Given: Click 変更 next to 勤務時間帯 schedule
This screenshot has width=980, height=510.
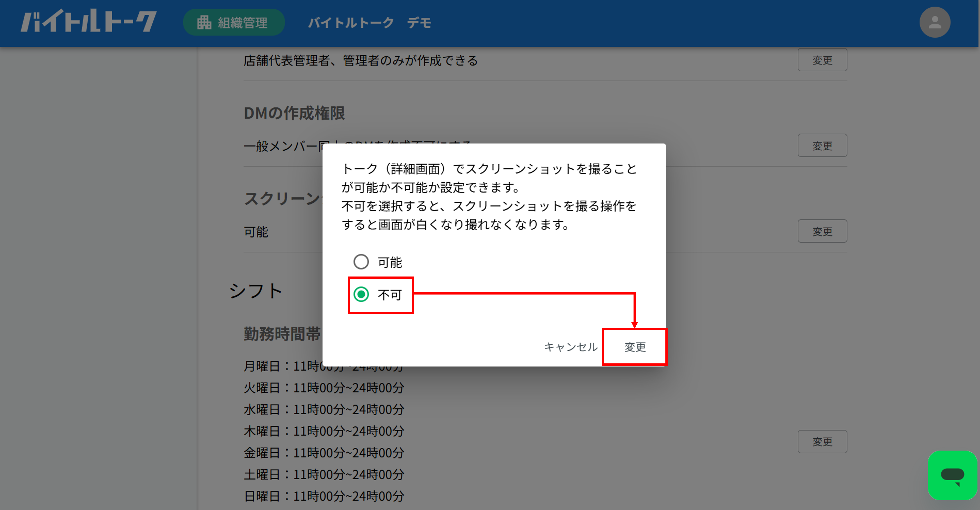Looking at the screenshot, I should [x=822, y=442].
